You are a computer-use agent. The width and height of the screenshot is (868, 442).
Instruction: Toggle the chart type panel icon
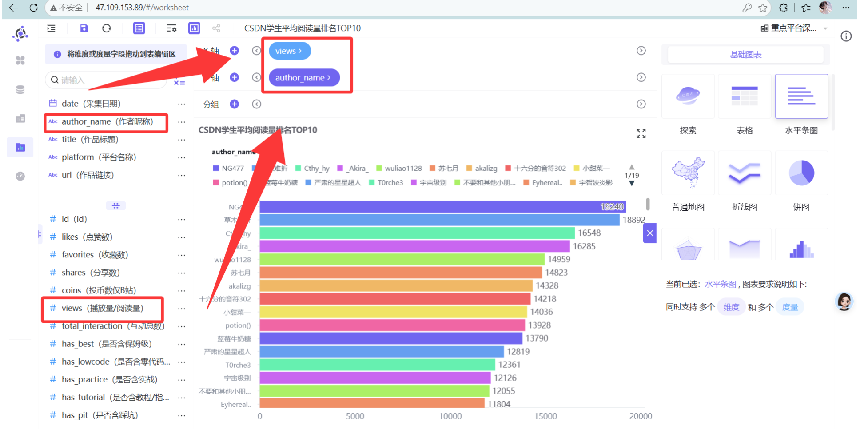194,28
